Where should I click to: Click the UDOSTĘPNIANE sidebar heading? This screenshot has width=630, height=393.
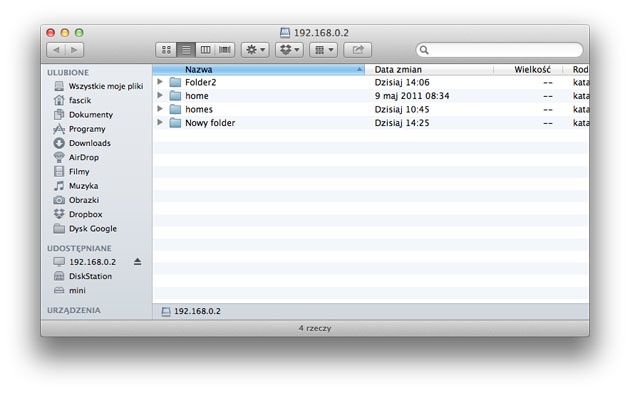point(79,248)
